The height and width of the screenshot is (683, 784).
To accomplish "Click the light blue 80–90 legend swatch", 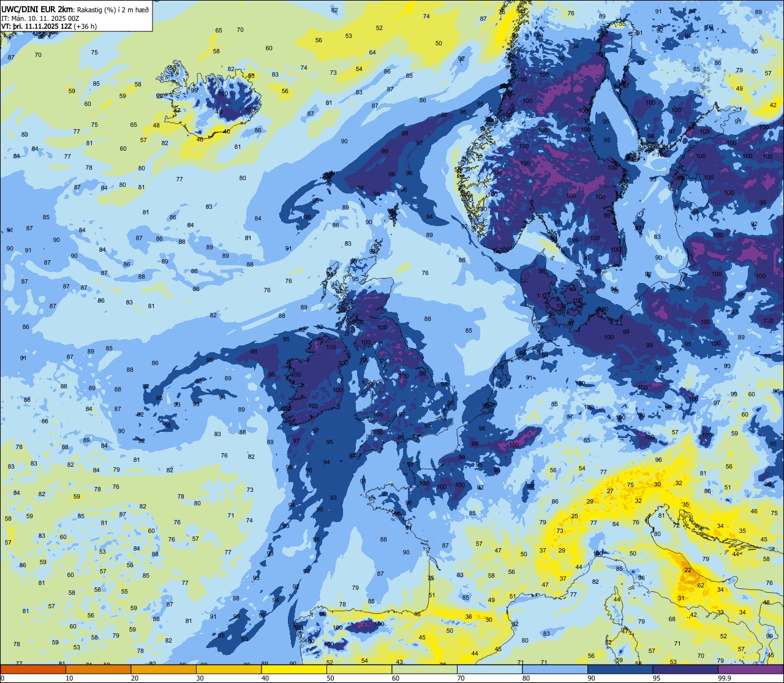I will 555,670.
